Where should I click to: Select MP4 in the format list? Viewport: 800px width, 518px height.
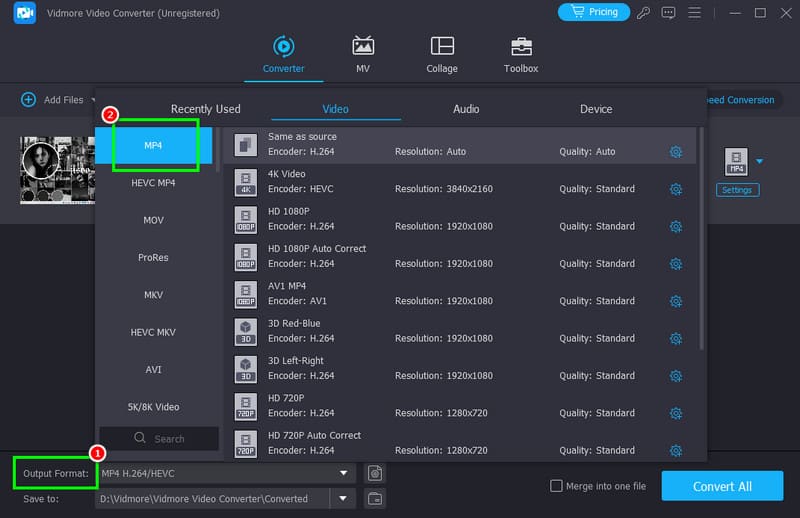tap(154, 145)
